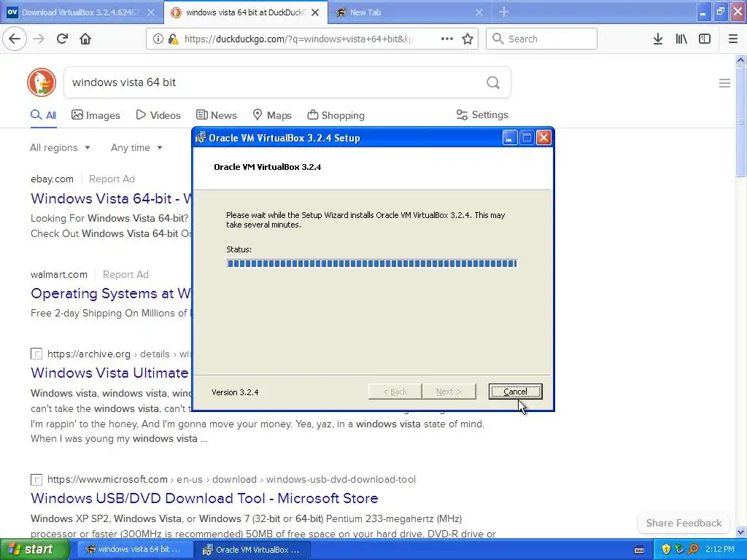Screen dimensions: 747x560
Task: Click the page vertical scrollbar thumb
Action: [x=740, y=122]
